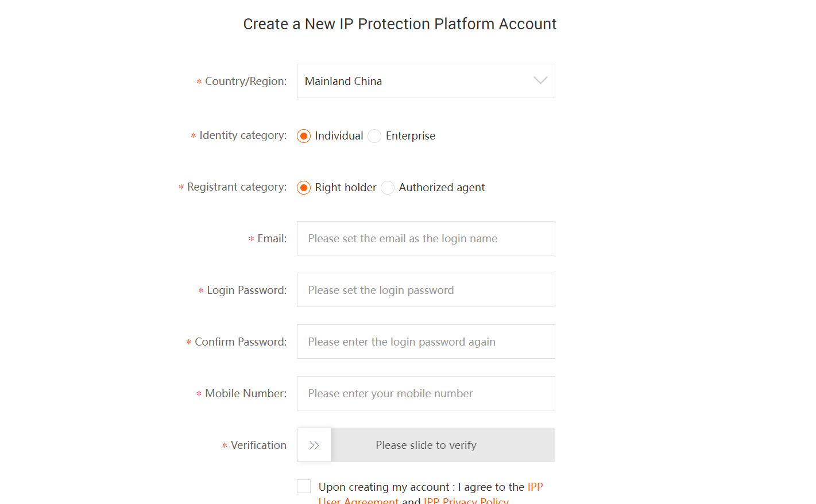Click the chevron arrow in the Country/Region field

pyautogui.click(x=540, y=81)
